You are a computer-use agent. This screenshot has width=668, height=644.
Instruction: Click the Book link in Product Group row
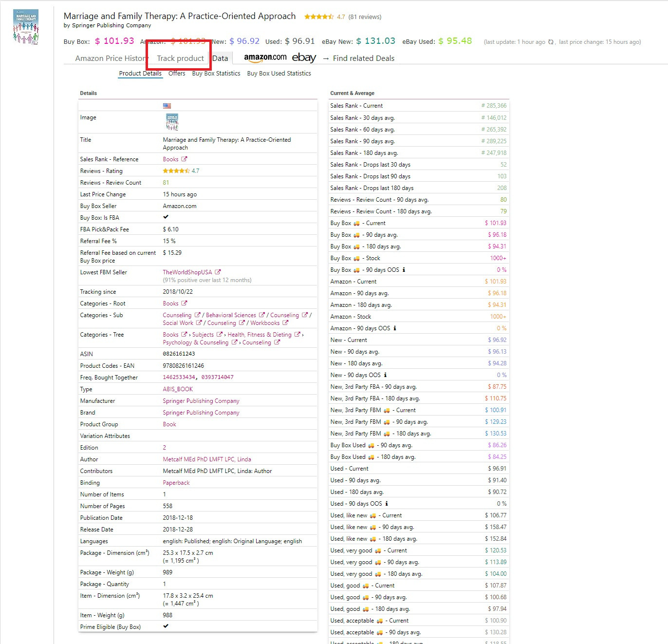pyautogui.click(x=169, y=424)
